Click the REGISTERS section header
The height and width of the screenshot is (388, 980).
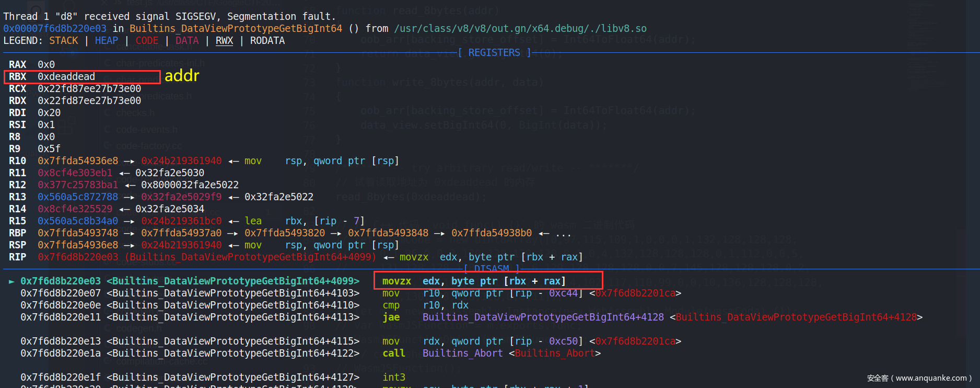tap(494, 53)
